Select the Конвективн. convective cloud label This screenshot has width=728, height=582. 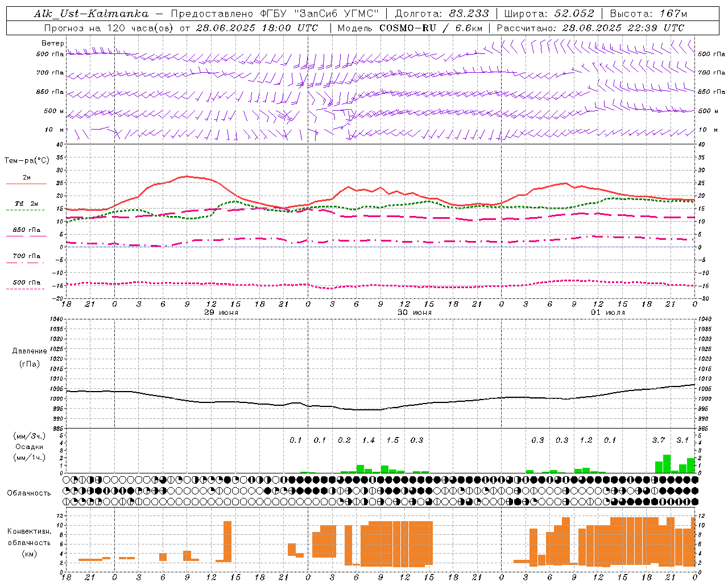pos(30,531)
